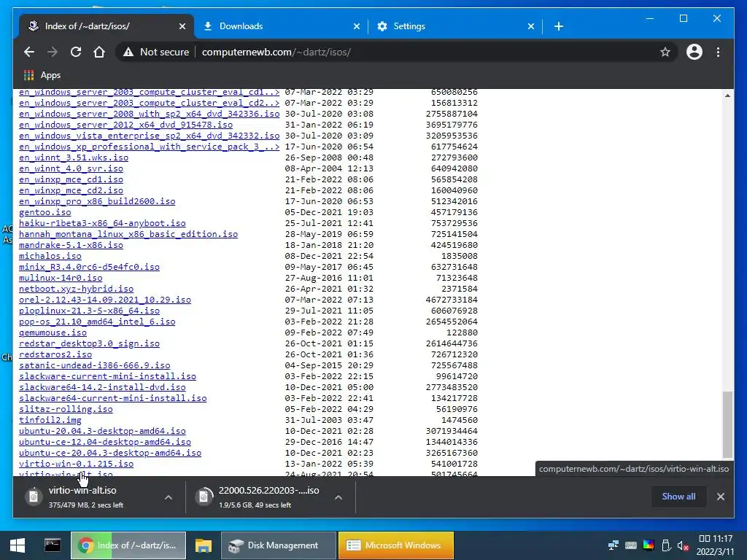Download gentoo.iso
The width and height of the screenshot is (747, 560).
click(44, 212)
